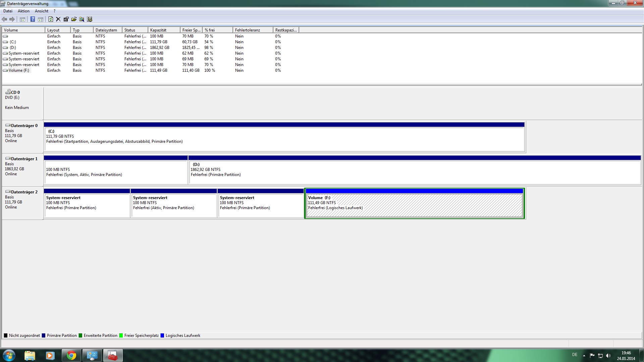
Task: Click the Properties toolbar icon
Action: [66, 19]
